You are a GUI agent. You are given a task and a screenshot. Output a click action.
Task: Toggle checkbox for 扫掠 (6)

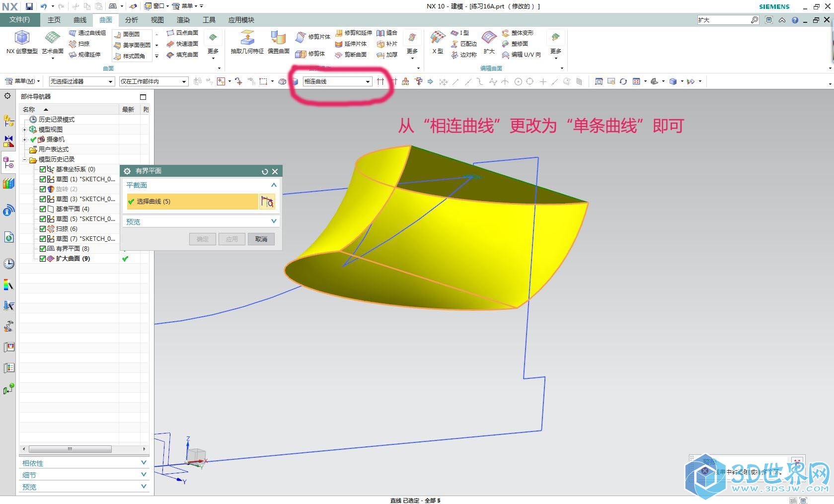click(x=43, y=229)
